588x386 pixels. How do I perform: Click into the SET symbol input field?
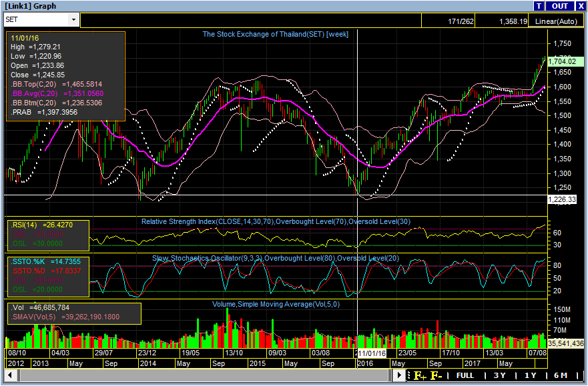point(37,20)
